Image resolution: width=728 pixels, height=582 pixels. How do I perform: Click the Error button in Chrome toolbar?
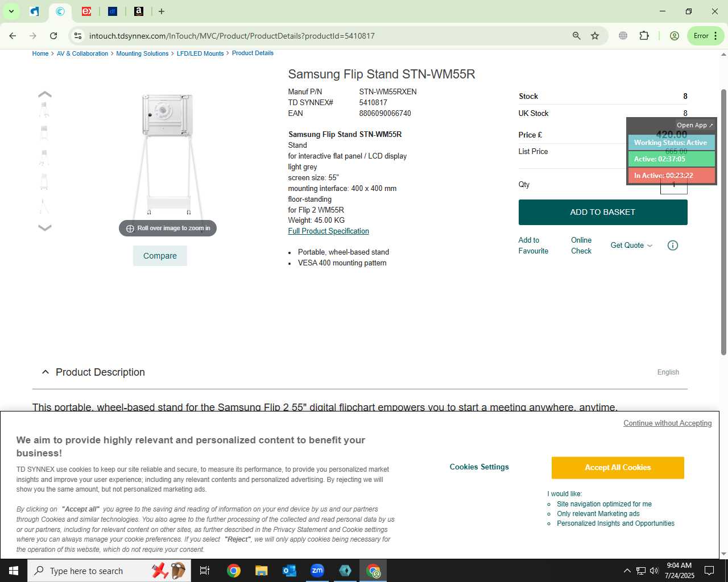click(x=705, y=36)
